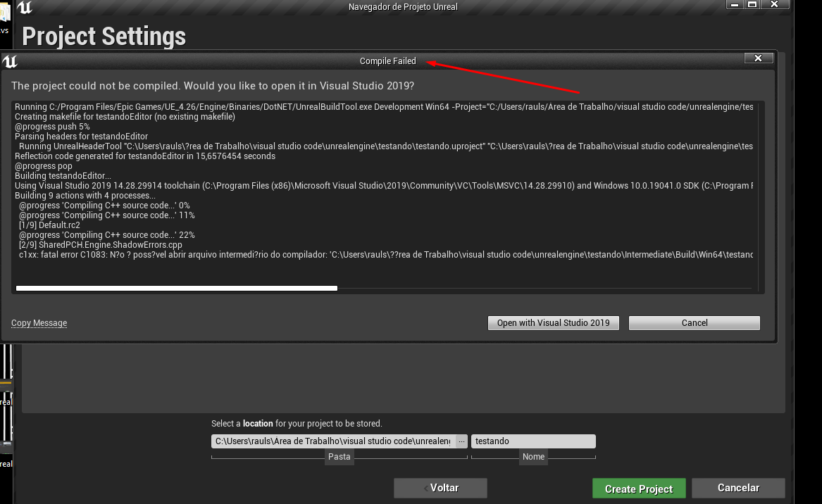Select 'Creating makefile for testandoEditor' line
Image resolution: width=822 pixels, height=504 pixels.
pyautogui.click(x=125, y=116)
